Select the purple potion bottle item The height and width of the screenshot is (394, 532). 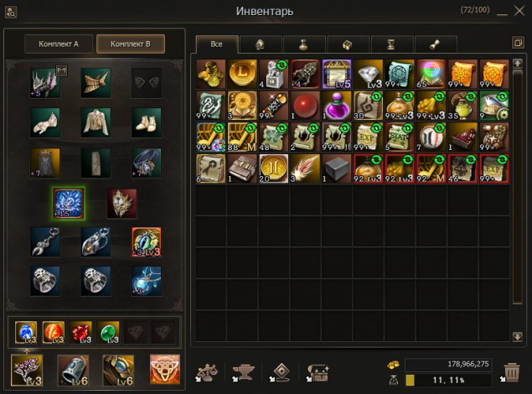[336, 106]
